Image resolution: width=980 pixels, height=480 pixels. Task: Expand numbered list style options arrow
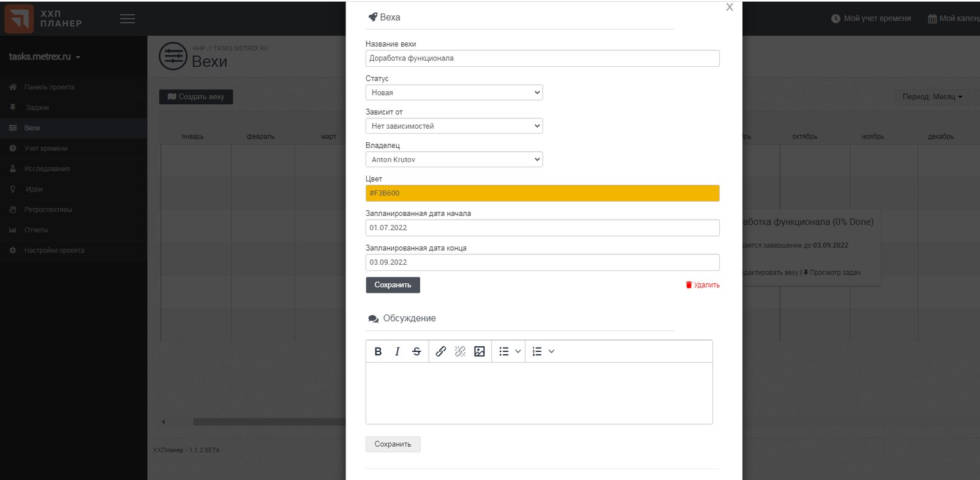point(551,351)
